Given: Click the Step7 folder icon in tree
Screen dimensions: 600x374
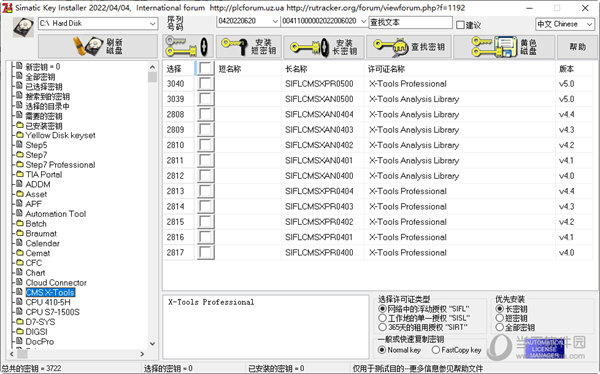Looking at the screenshot, I should point(20,155).
